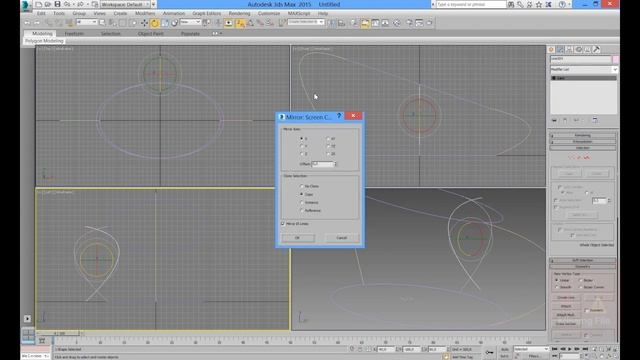
Task: Select the Y mirror axis radio button
Action: [302, 146]
